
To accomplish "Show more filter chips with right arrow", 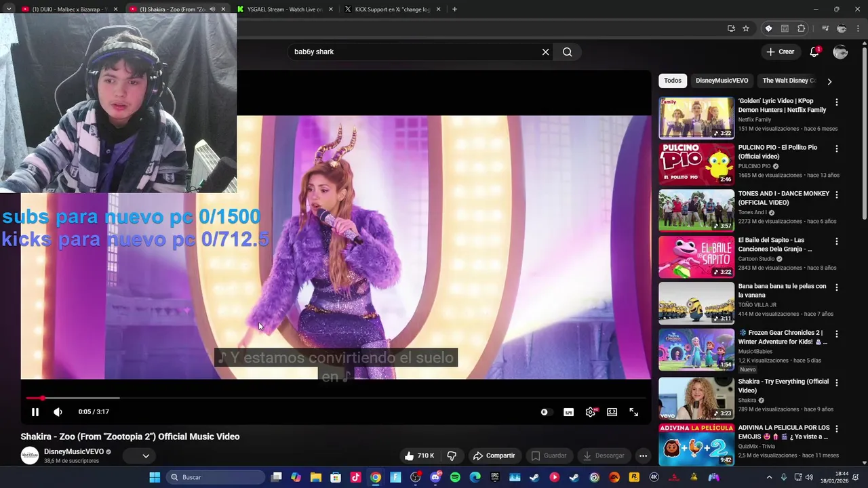I will point(829,81).
